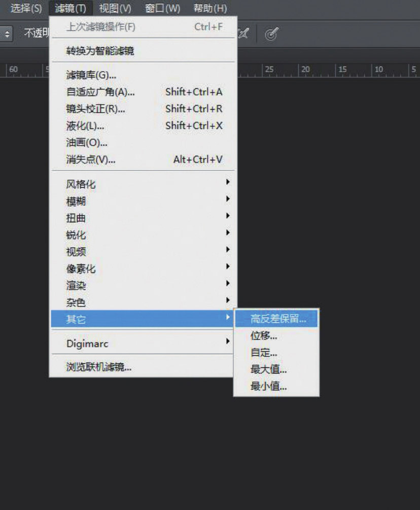Expand the 像素化 pixelate submenu
The width and height of the screenshot is (420, 510).
[143, 268]
